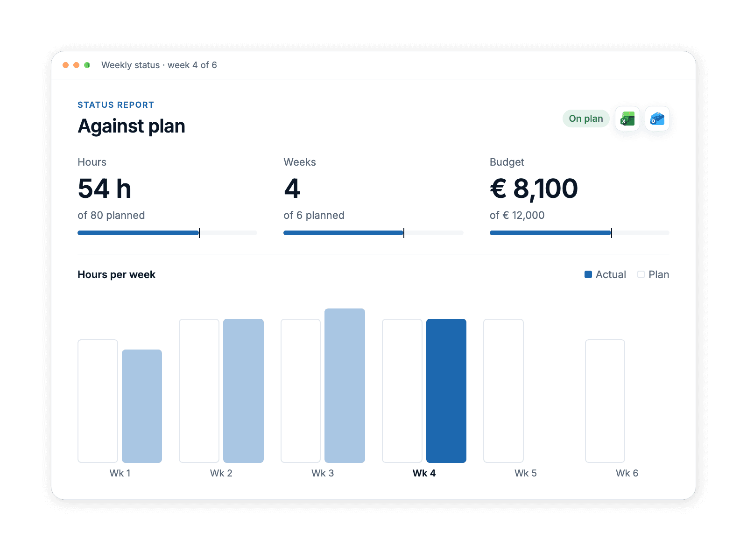Click the 'of 80 planned' text

(111, 215)
